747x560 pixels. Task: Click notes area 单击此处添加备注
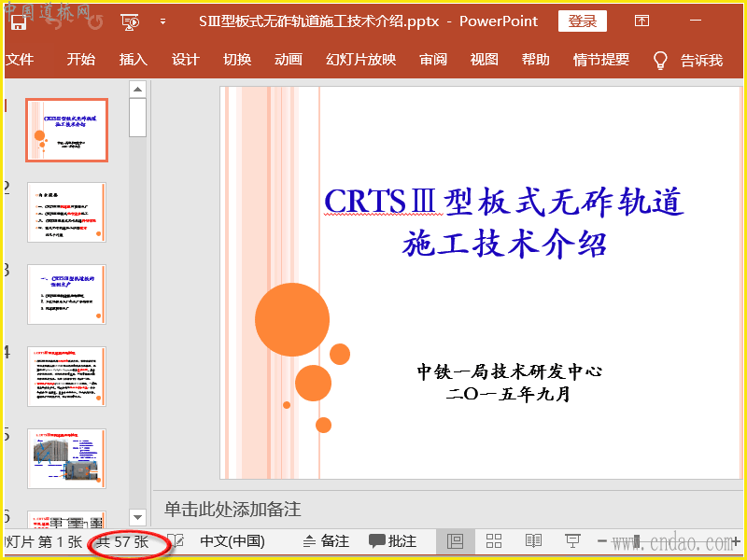[x=233, y=509]
